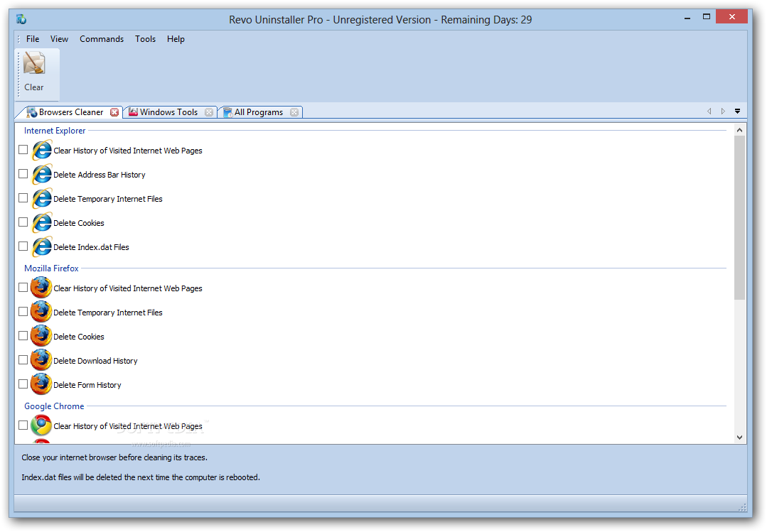Screen dimensions: 767x532
Task: Click IE icon next to Delete Temporary Internet Files
Action: [x=42, y=198]
